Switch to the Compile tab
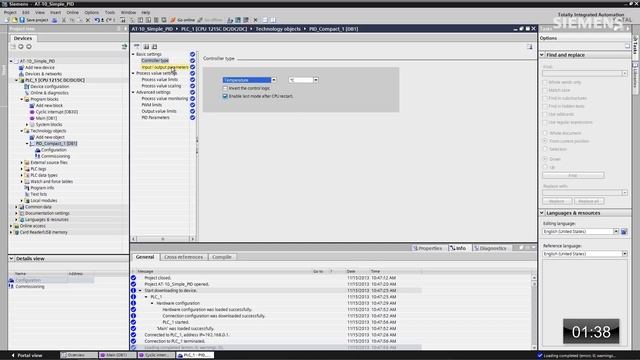The width and height of the screenshot is (640, 360). pyautogui.click(x=222, y=257)
